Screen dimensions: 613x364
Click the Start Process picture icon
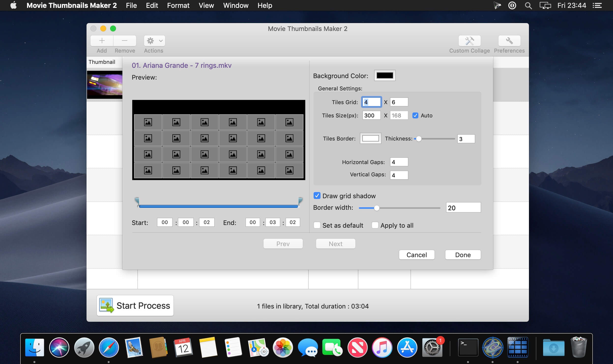(x=106, y=305)
